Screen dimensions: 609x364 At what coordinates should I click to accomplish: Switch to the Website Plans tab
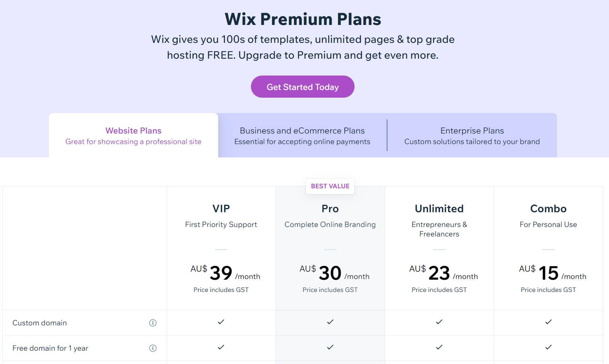133,136
